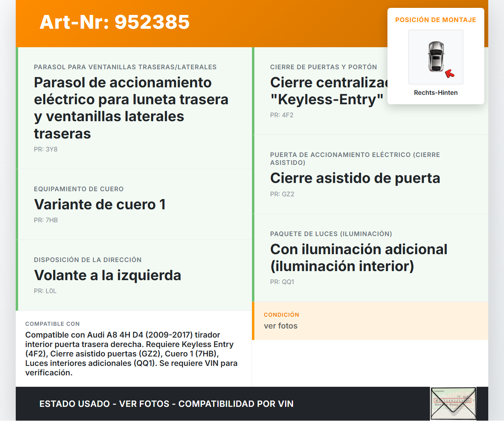
Task: Click the PR: QQ1 code
Action: 282,282
